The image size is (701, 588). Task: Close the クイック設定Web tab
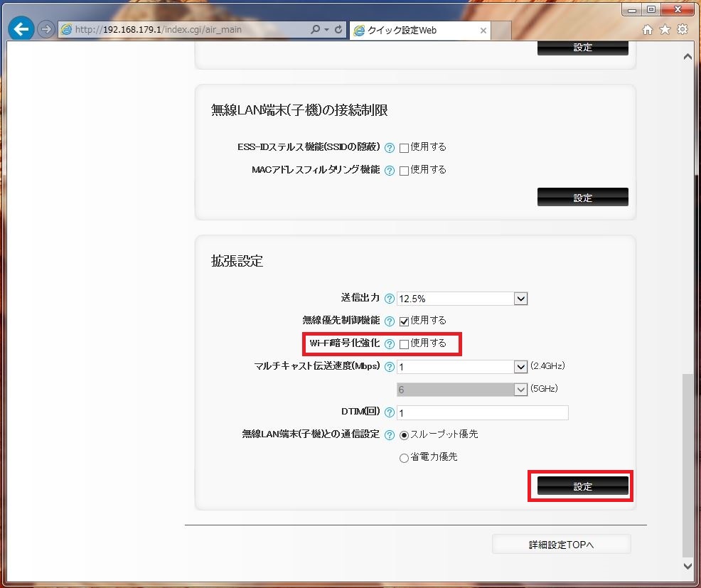(x=483, y=31)
